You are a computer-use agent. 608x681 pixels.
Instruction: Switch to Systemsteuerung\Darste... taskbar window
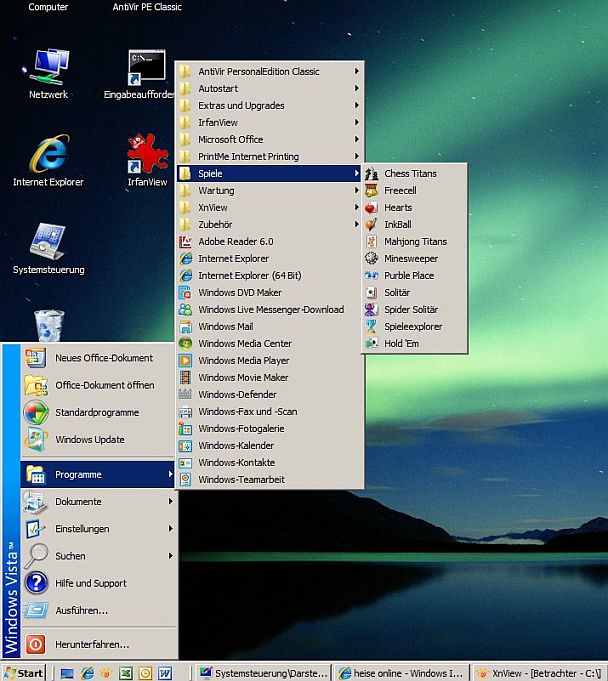pos(263,673)
